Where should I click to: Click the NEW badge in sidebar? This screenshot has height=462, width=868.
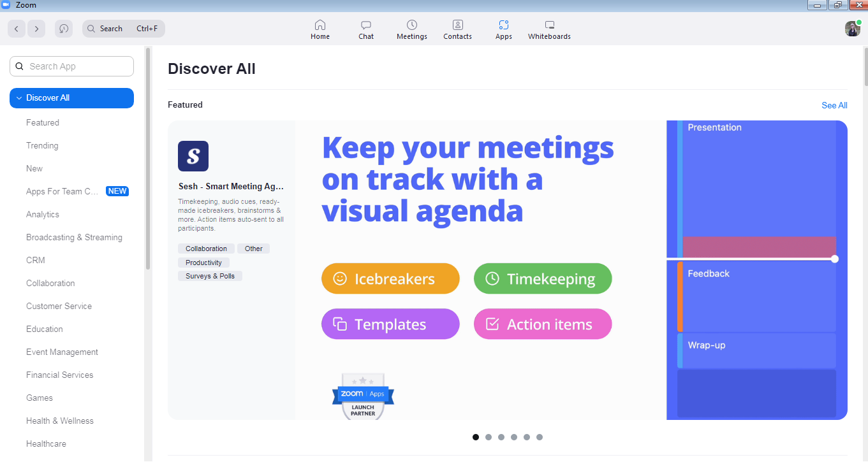[117, 191]
